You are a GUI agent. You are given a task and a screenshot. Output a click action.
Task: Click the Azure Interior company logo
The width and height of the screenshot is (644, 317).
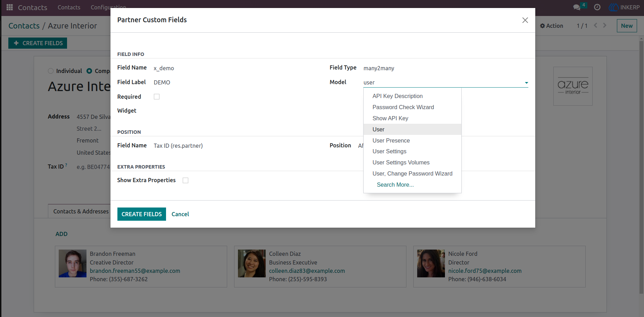coord(573,86)
